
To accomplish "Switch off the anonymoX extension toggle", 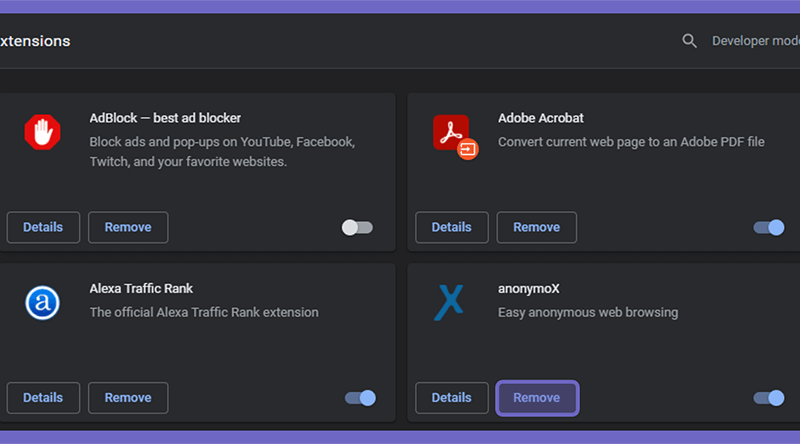I will (x=769, y=398).
